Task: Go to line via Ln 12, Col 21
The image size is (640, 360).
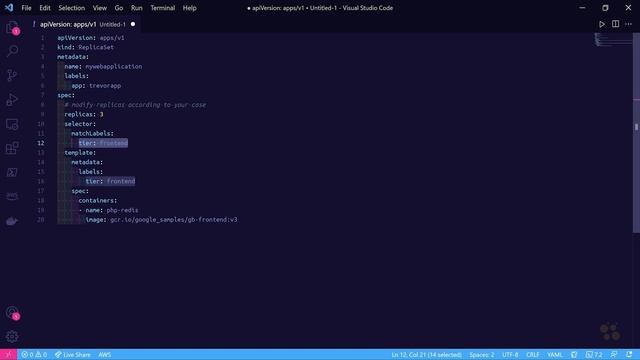Action: click(x=427, y=354)
